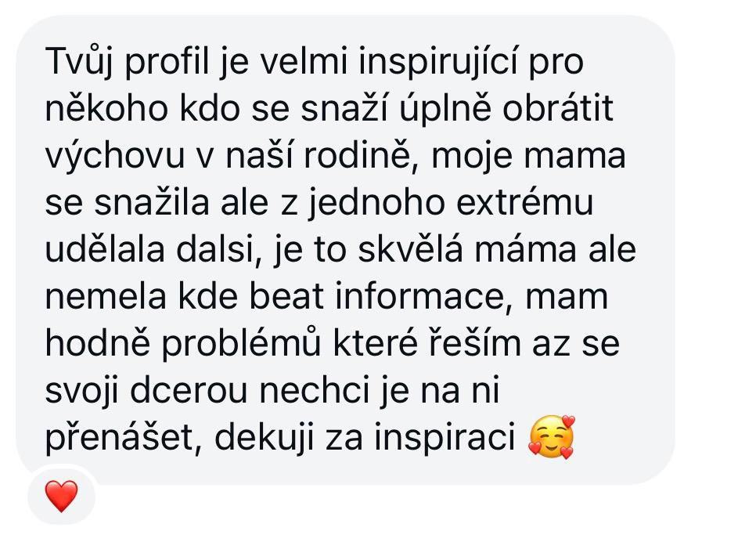Click the word "dekuji" in the last line

click(264, 438)
